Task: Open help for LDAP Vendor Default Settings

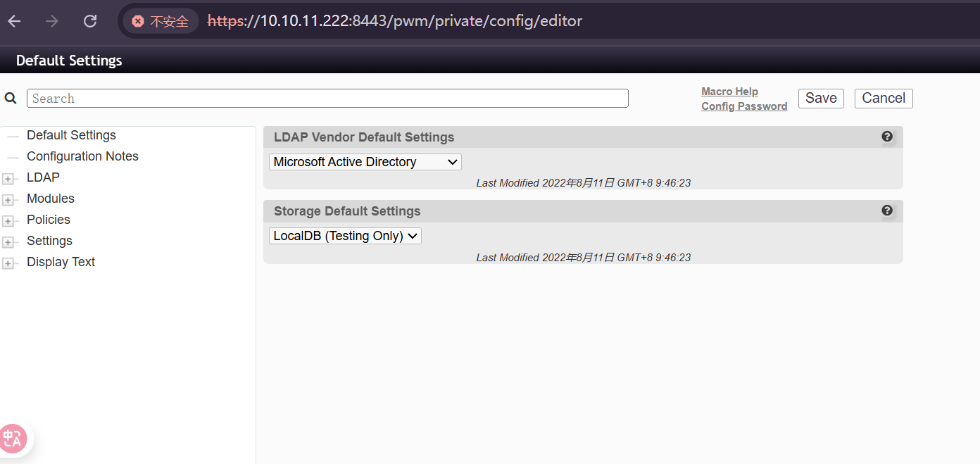Action: [887, 137]
